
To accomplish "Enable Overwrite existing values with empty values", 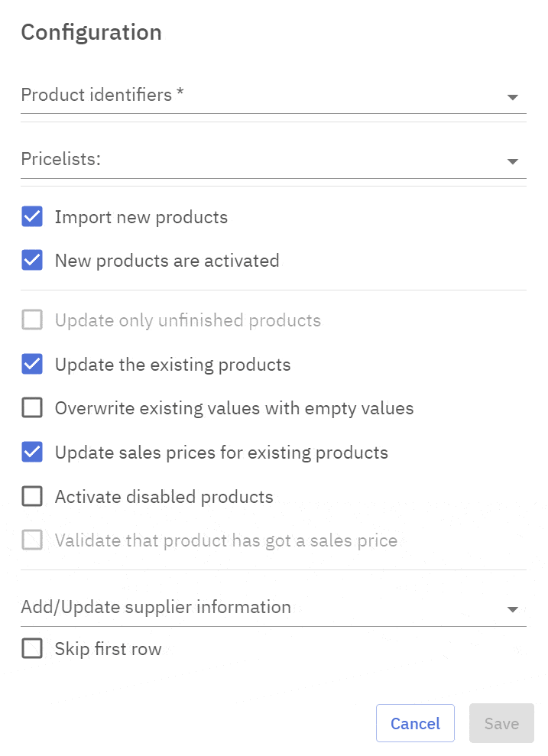I will click(x=32, y=408).
